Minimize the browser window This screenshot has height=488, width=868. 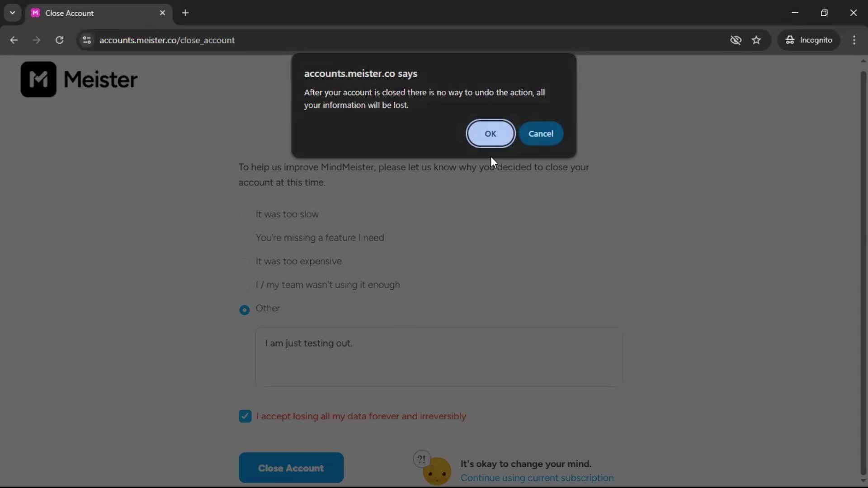tap(795, 13)
